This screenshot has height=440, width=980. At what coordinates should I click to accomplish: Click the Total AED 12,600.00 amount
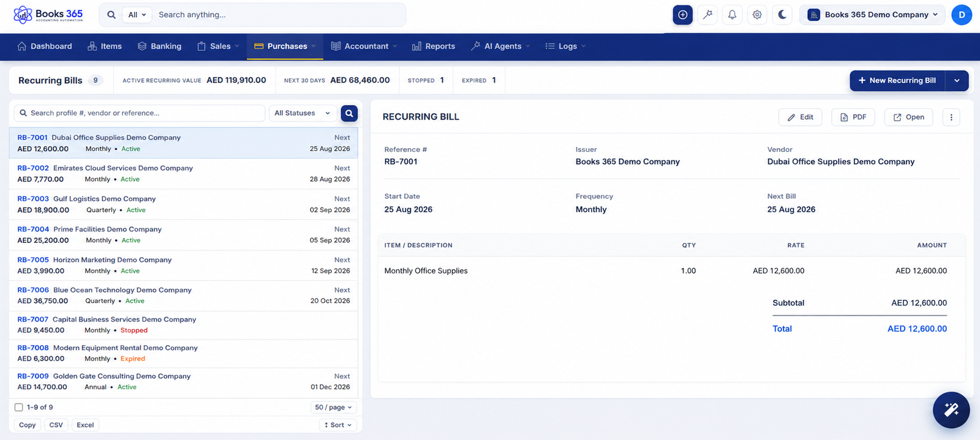click(x=917, y=329)
